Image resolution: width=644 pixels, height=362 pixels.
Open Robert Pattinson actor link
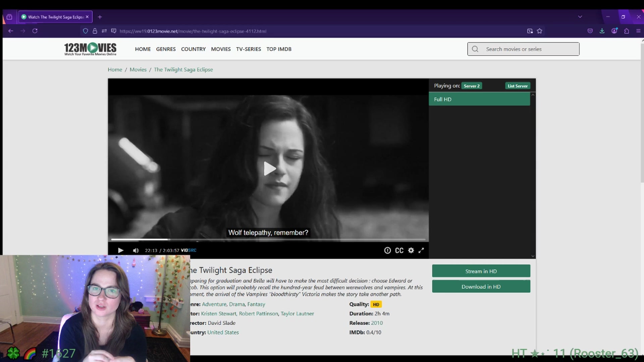click(259, 313)
